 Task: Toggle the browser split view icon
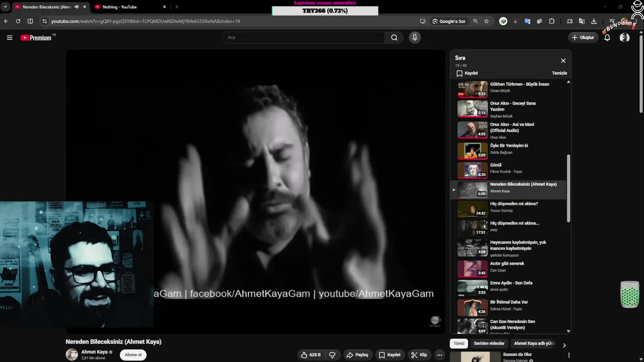(x=30, y=21)
